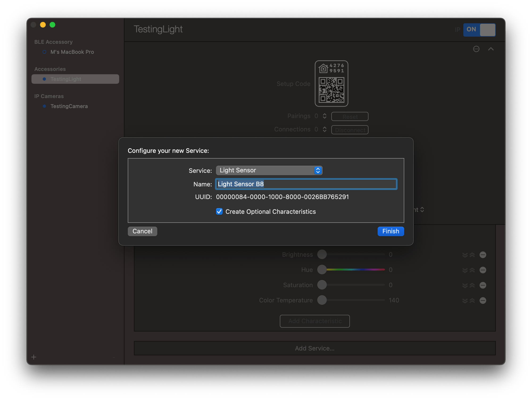The width and height of the screenshot is (532, 400).
Task: Remove the Hue characteristic
Action: pos(483,270)
